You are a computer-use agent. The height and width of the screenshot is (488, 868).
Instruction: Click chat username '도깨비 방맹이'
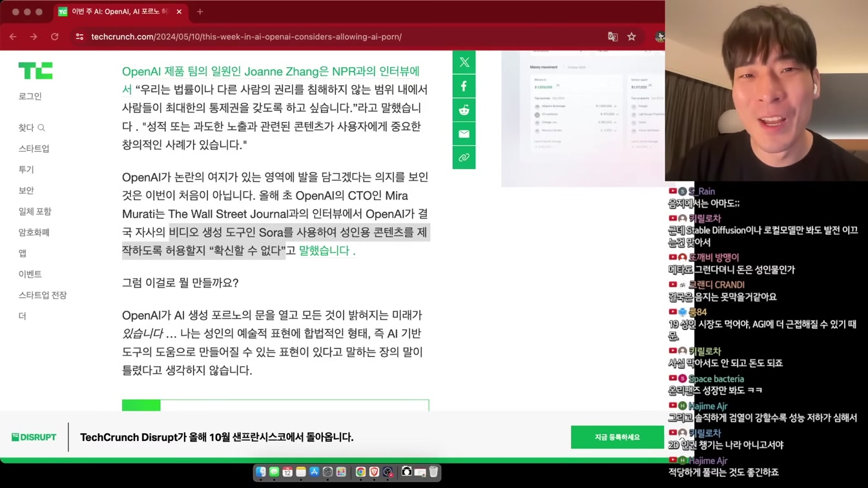click(x=714, y=257)
